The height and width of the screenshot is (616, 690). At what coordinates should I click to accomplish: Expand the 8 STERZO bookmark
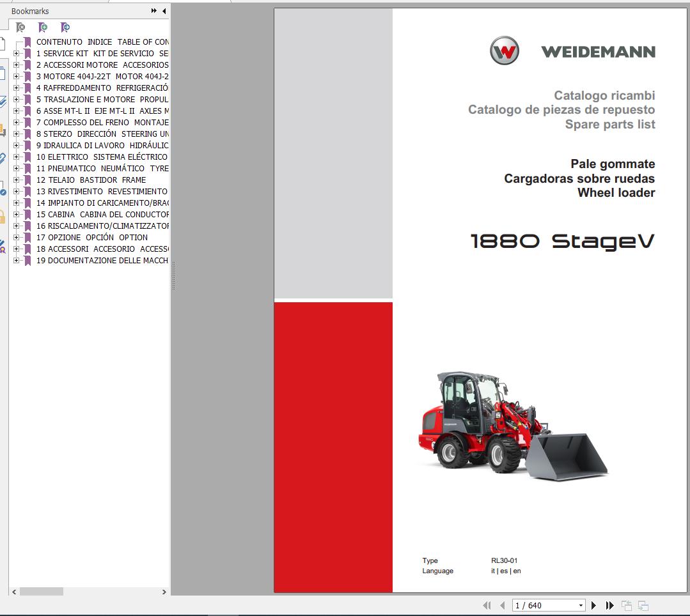[x=16, y=134]
